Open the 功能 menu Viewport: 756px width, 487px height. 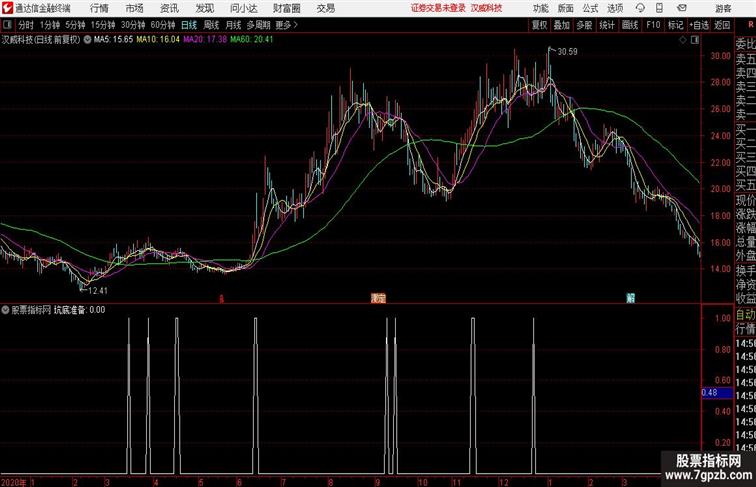tap(540, 8)
